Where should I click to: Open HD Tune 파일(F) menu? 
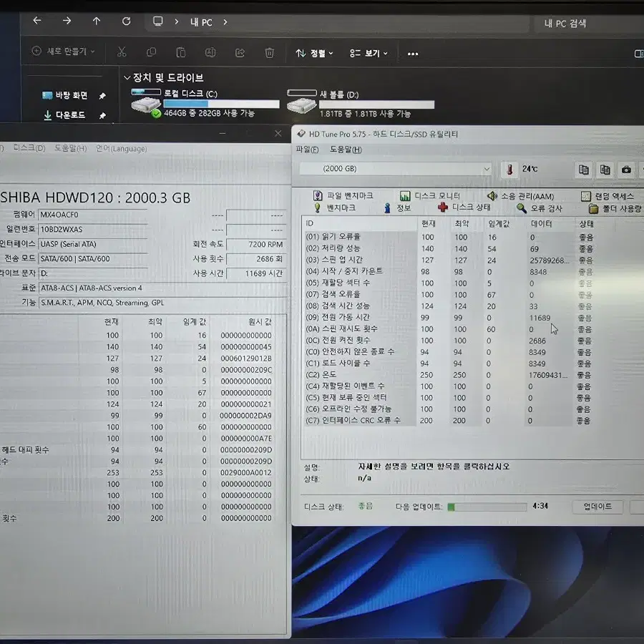pos(307,150)
